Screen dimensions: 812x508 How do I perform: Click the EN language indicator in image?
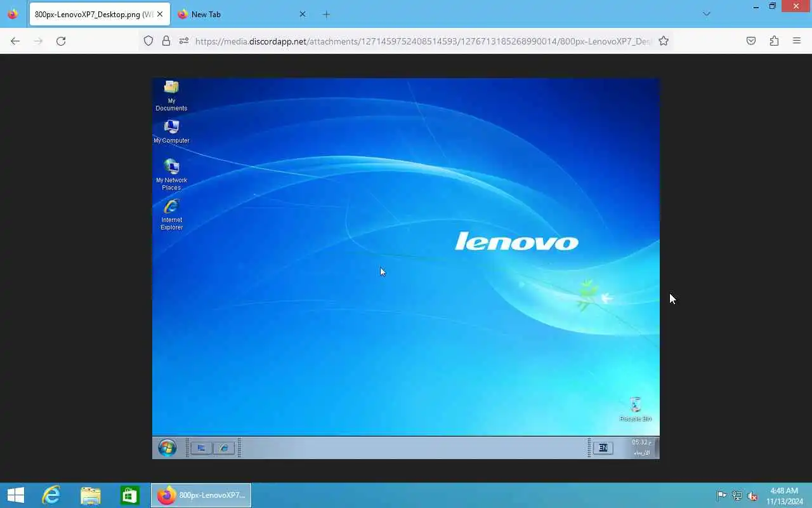pos(603,448)
